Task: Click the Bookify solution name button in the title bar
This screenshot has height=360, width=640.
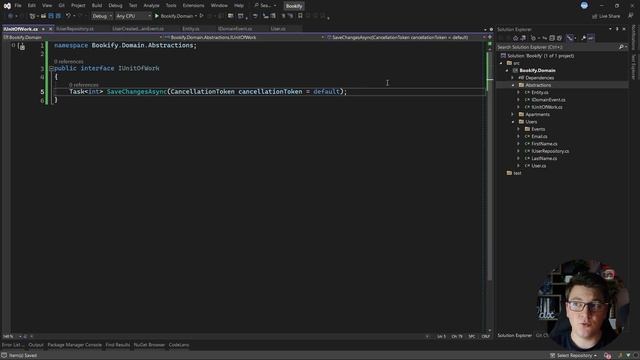Action: pyautogui.click(x=294, y=6)
